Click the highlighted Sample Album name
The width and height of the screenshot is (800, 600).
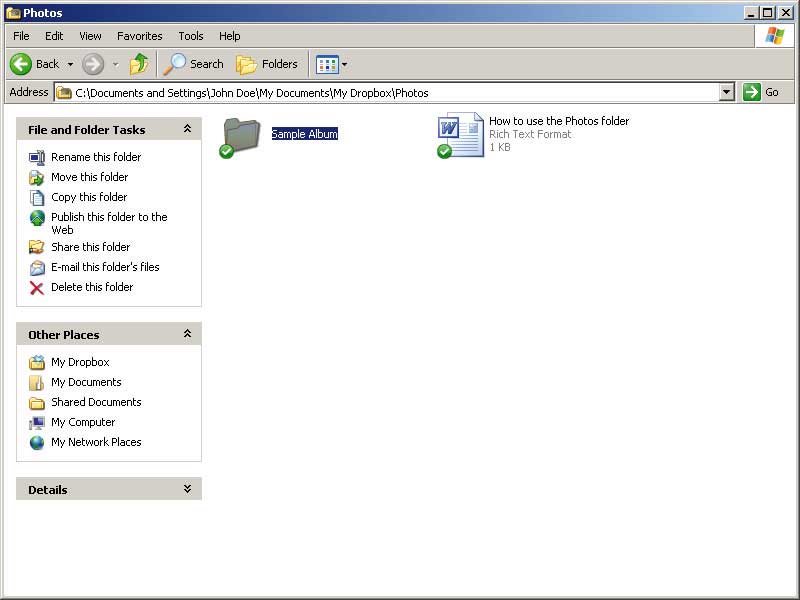305,134
